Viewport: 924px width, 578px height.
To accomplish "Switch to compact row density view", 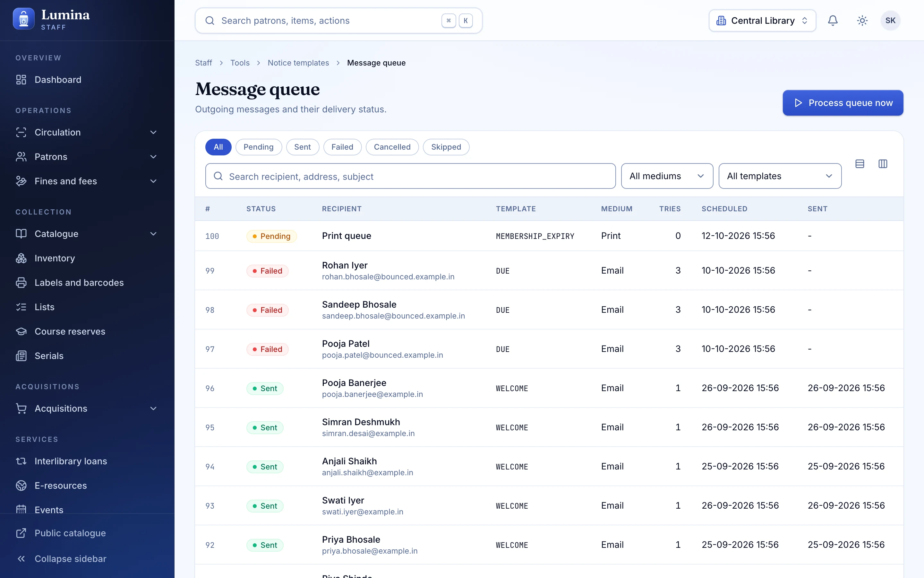I will (x=860, y=164).
